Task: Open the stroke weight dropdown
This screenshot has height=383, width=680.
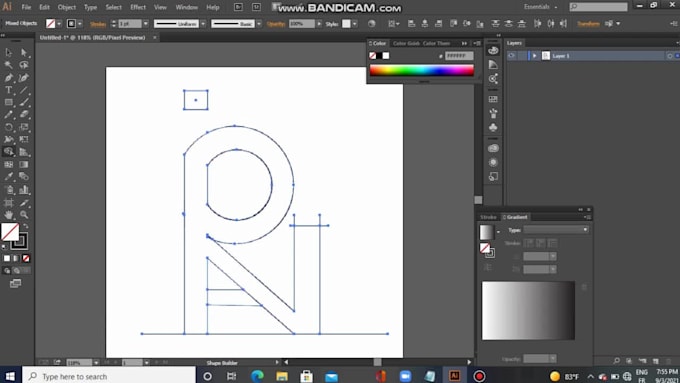Action: tap(146, 24)
